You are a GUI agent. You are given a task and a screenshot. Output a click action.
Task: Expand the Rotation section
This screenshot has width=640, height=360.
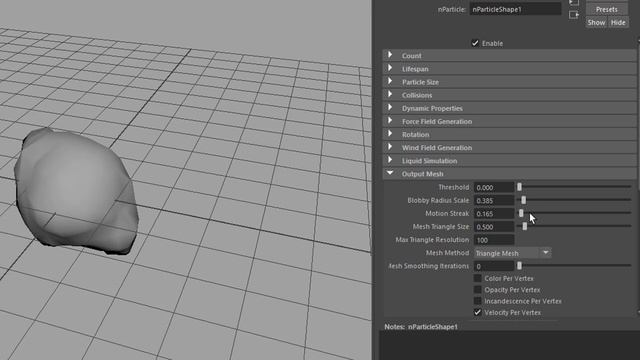tap(509, 134)
